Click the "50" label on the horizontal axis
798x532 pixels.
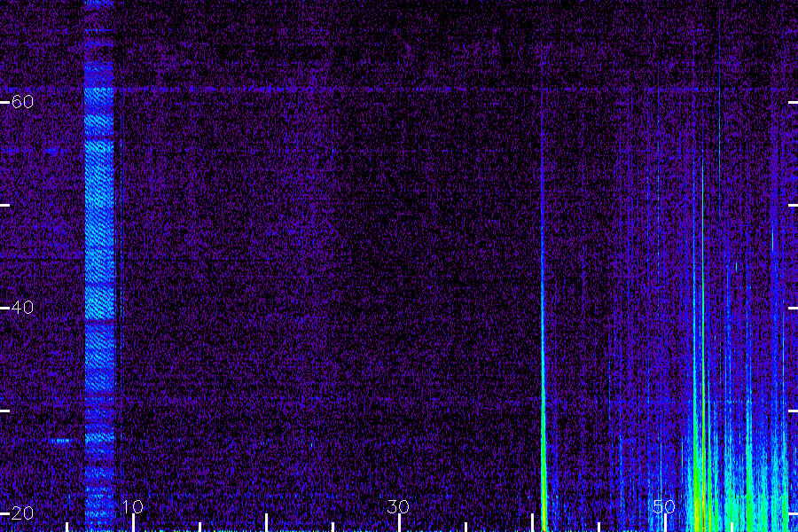coord(663,506)
